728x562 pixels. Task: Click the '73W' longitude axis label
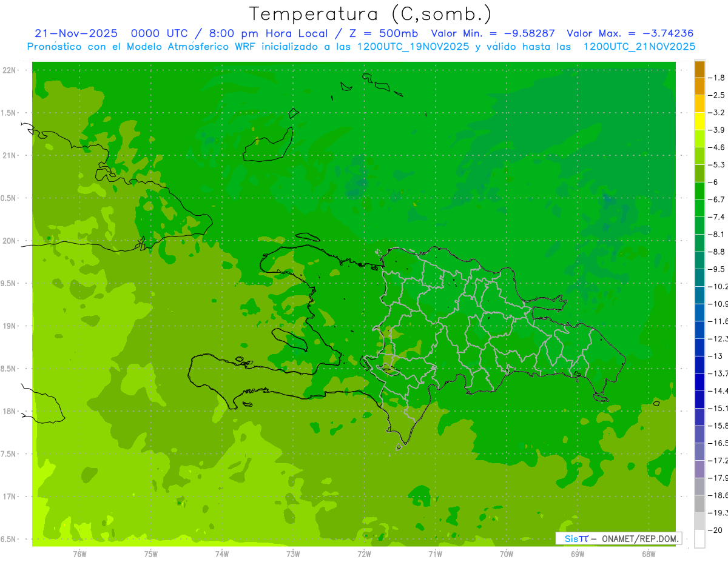[x=293, y=554]
